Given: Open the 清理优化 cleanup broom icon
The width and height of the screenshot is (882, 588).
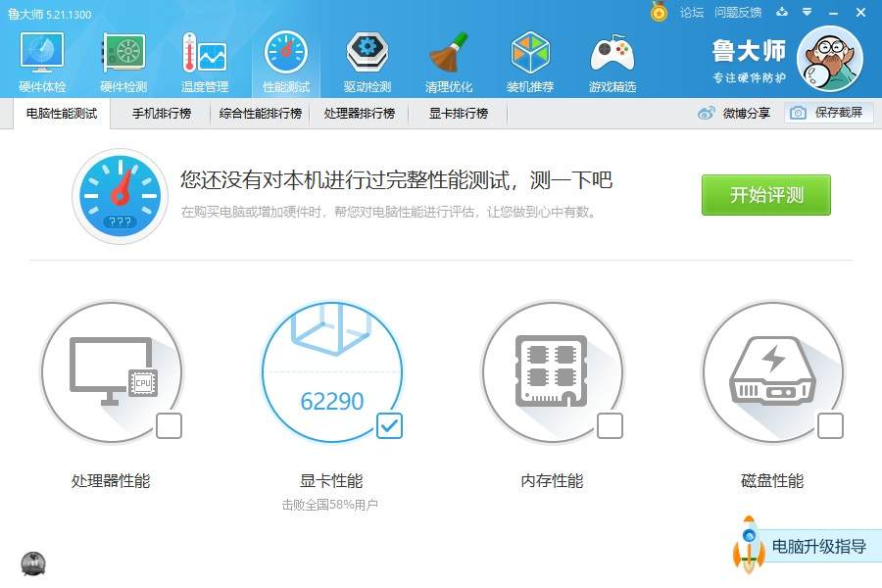Looking at the screenshot, I should point(448,62).
